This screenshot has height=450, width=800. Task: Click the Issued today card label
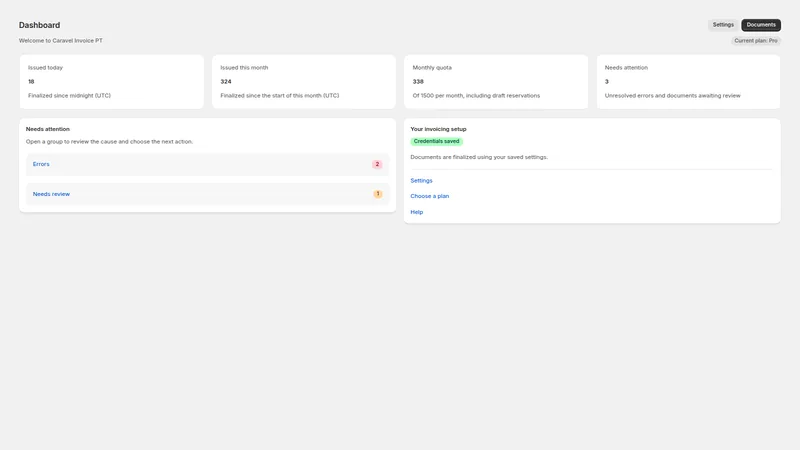point(45,67)
